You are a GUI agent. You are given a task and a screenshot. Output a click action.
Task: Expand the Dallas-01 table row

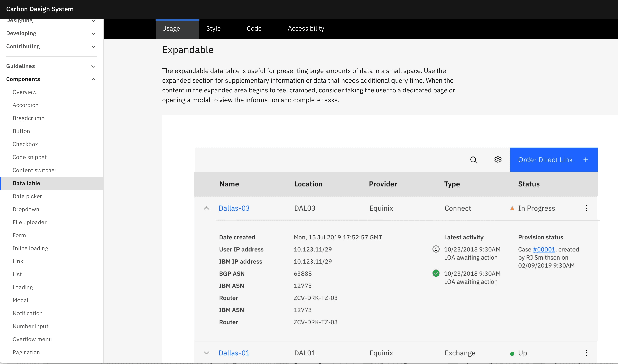pyautogui.click(x=206, y=353)
